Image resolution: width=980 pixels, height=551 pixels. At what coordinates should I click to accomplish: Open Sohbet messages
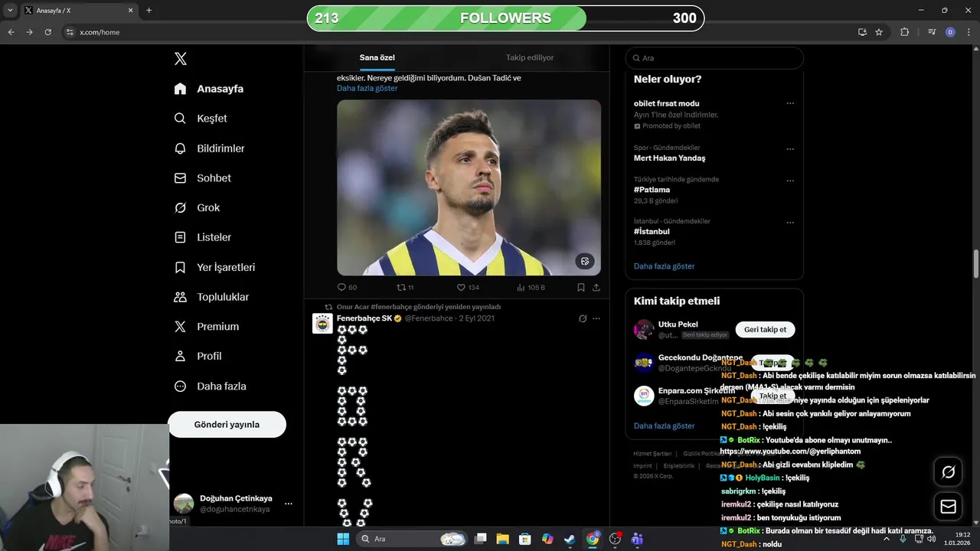202,178
